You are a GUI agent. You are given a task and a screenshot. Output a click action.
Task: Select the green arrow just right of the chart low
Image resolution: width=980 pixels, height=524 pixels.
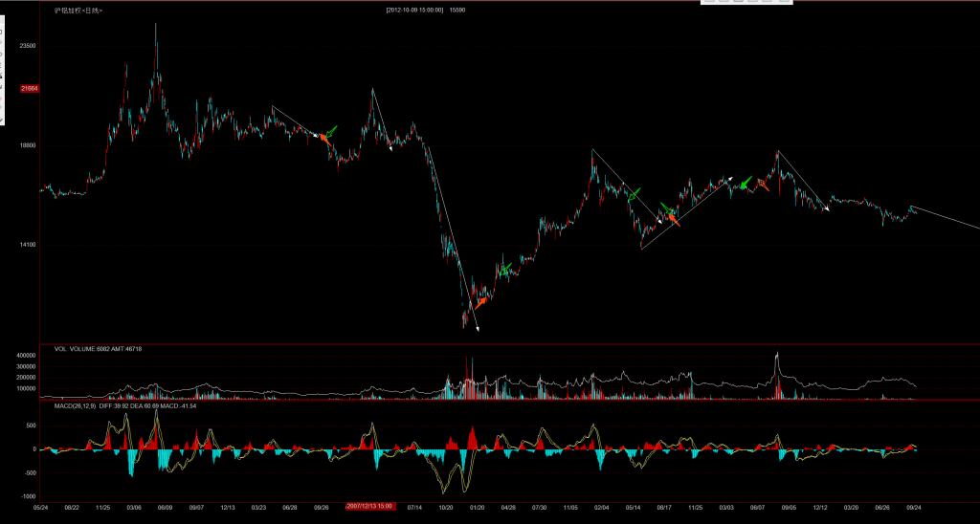503,271
